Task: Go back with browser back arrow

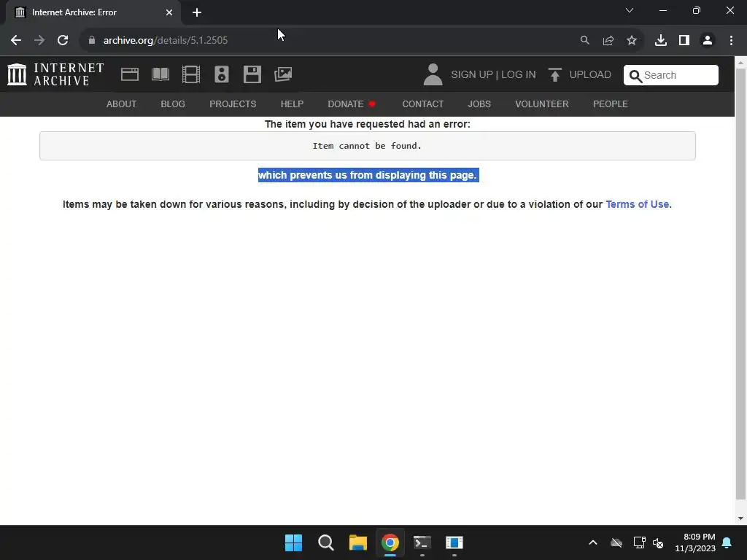Action: pos(16,40)
